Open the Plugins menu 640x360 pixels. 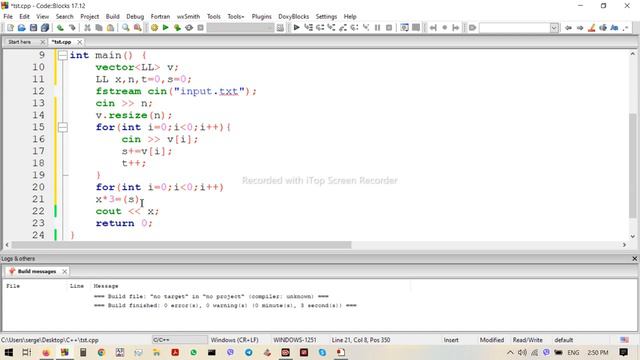point(261,16)
